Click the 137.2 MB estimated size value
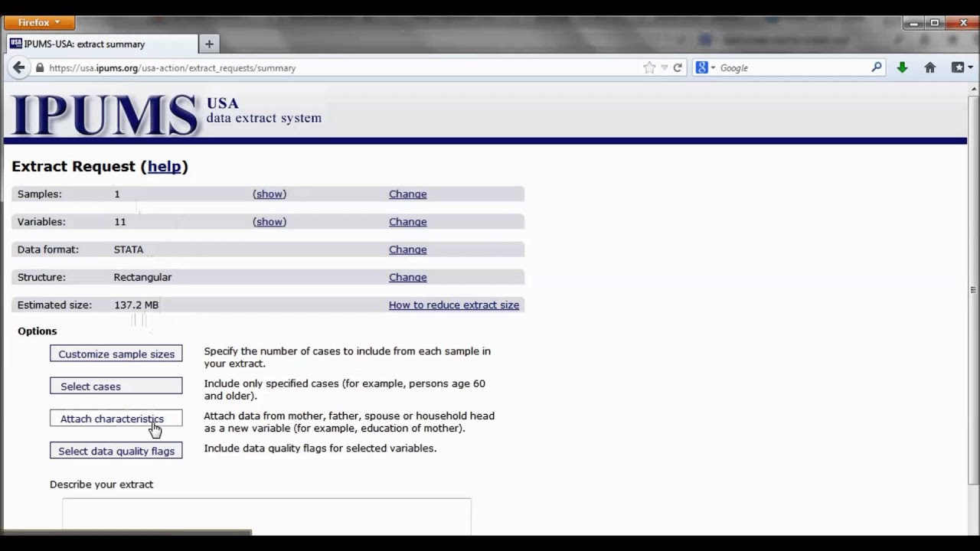This screenshot has width=980, height=551. coord(136,305)
